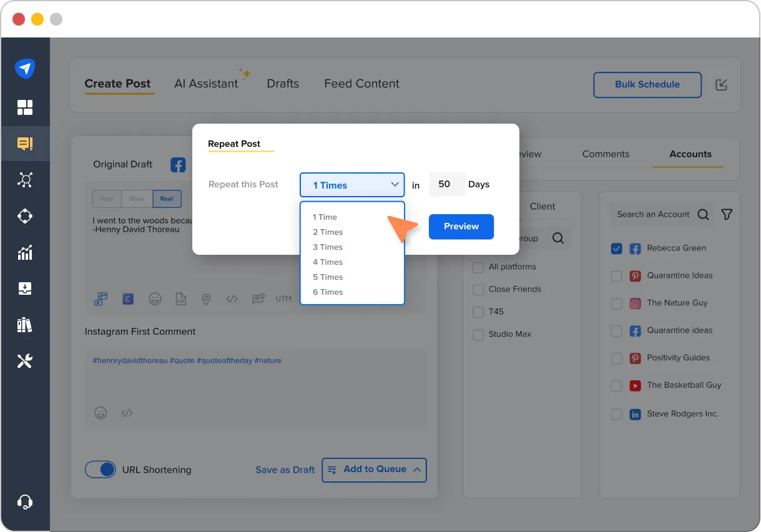Open the Canva integration icon

128,299
